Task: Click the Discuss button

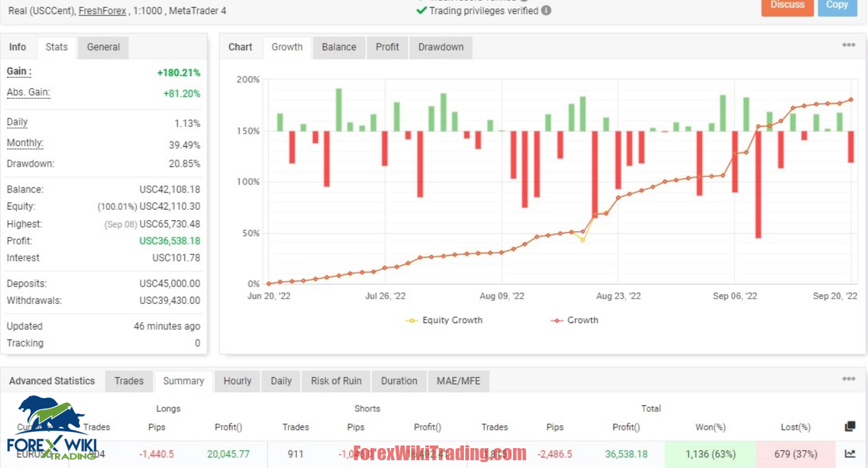Action: [x=787, y=5]
